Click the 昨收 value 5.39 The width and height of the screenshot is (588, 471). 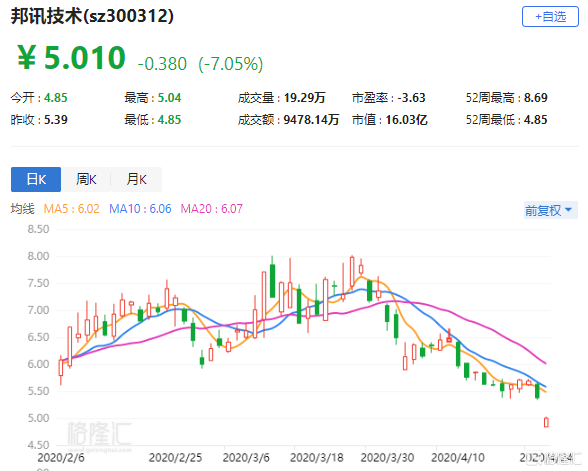[x=56, y=120]
